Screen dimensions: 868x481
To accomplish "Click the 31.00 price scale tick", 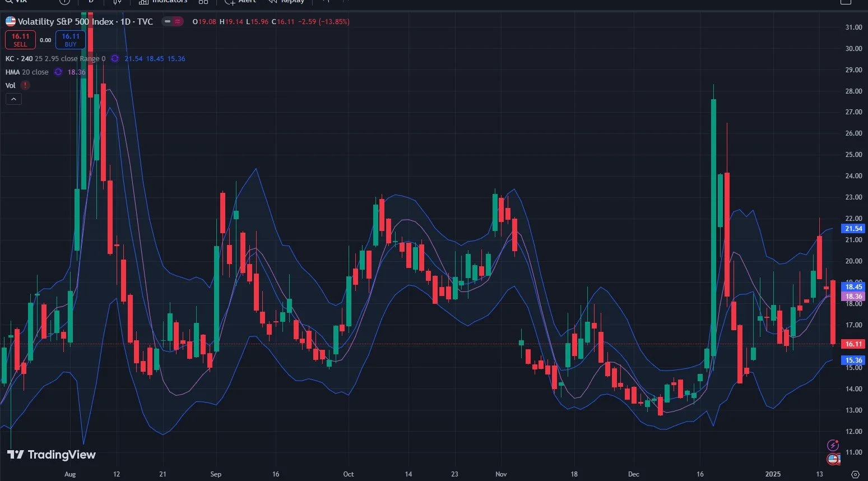I will coord(853,27).
